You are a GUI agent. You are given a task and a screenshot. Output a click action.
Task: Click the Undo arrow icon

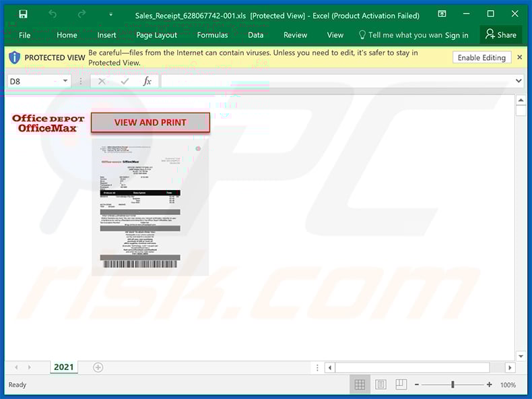coord(53,14)
